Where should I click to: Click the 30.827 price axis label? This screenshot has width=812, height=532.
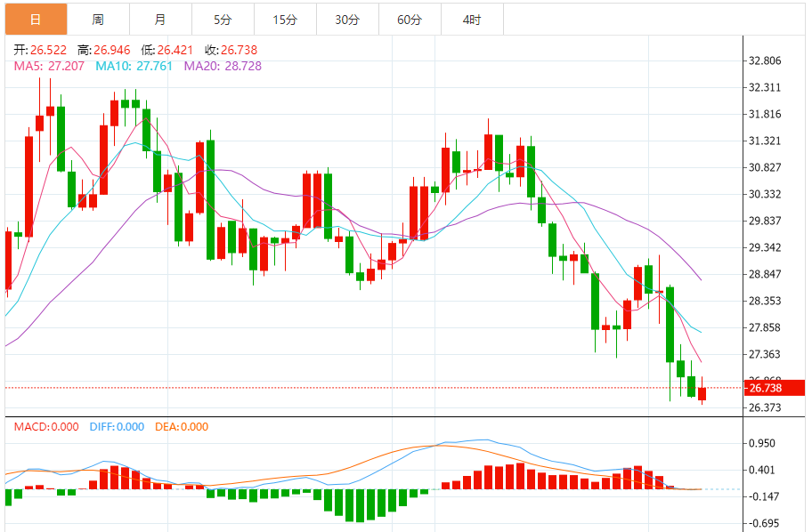765,167
